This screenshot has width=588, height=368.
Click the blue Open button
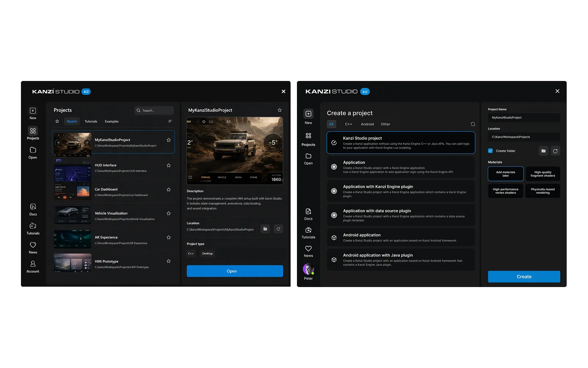pos(235,271)
